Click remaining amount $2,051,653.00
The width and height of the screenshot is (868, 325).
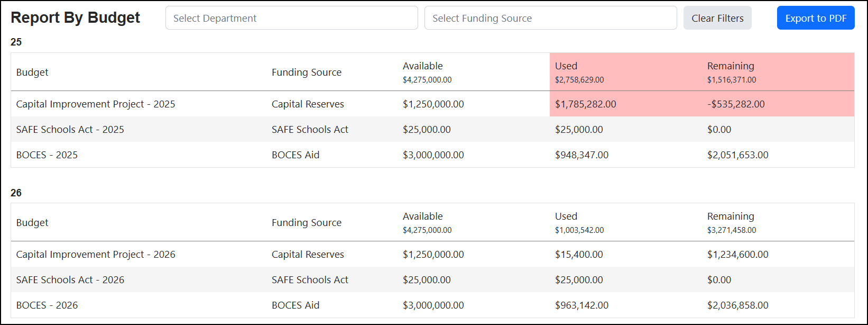click(x=738, y=155)
